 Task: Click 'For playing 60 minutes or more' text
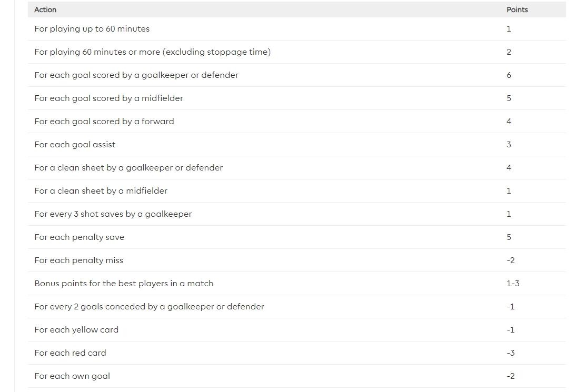[x=152, y=52]
